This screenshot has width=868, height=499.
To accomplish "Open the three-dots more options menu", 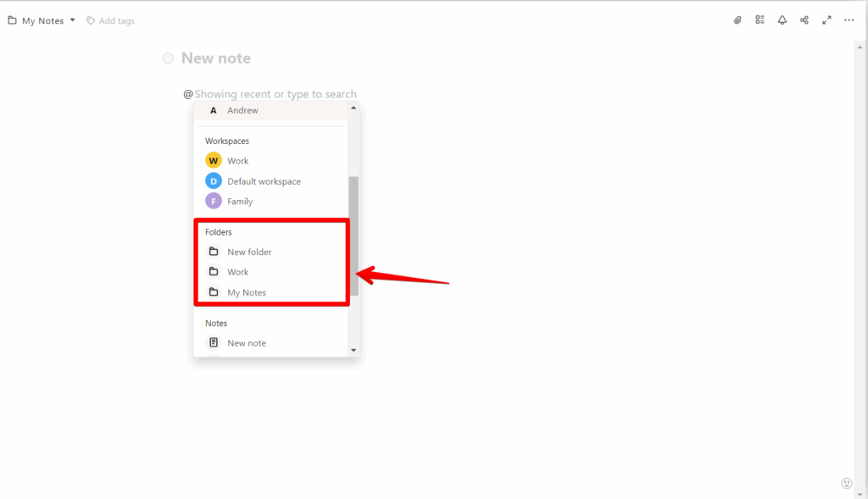I will click(849, 20).
